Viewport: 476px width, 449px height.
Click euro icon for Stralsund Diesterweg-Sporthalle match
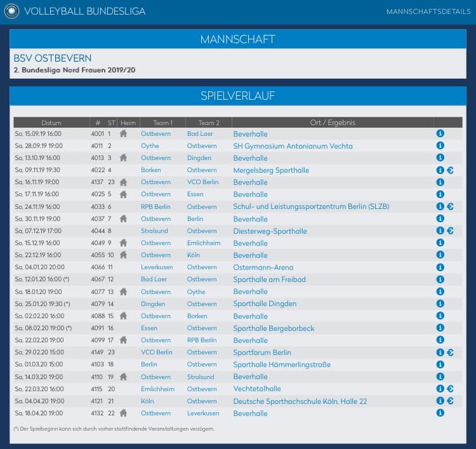[450, 231]
